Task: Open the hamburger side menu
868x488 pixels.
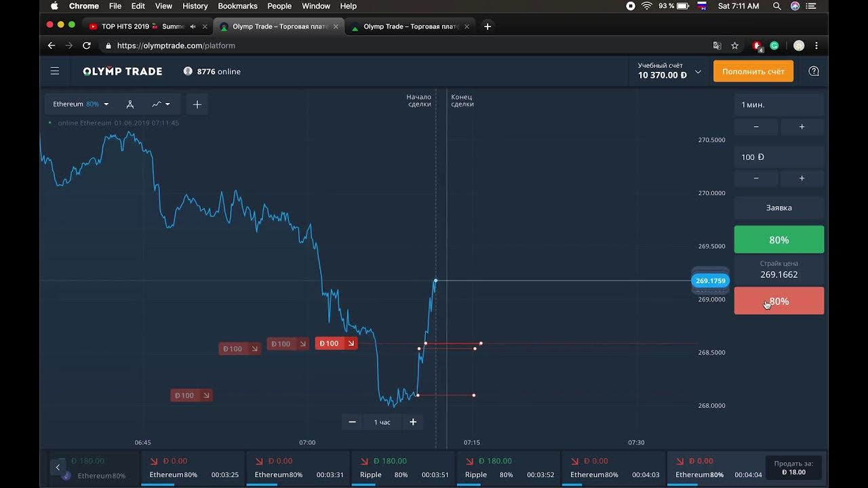Action: click(55, 71)
